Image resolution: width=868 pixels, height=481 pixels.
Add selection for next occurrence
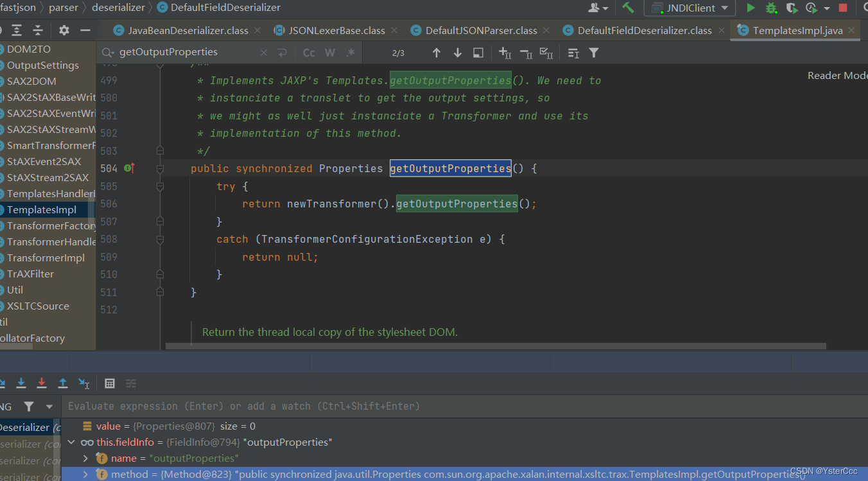click(505, 53)
